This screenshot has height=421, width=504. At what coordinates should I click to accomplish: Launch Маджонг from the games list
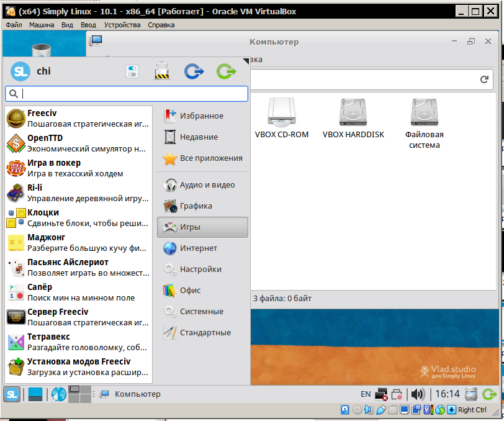click(78, 243)
